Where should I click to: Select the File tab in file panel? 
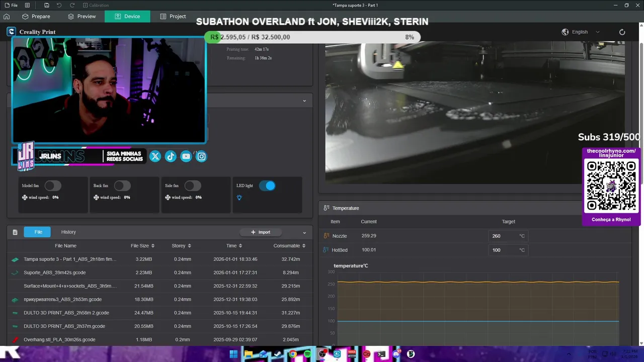click(x=38, y=232)
